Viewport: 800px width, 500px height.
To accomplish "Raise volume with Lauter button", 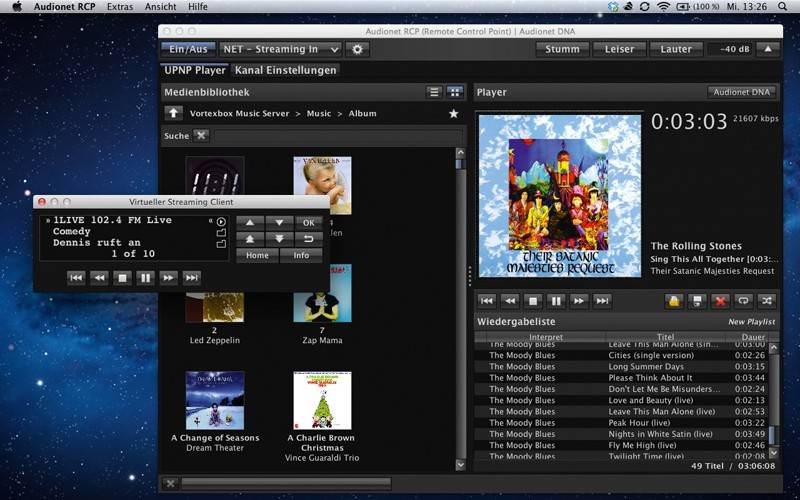I will tap(676, 49).
